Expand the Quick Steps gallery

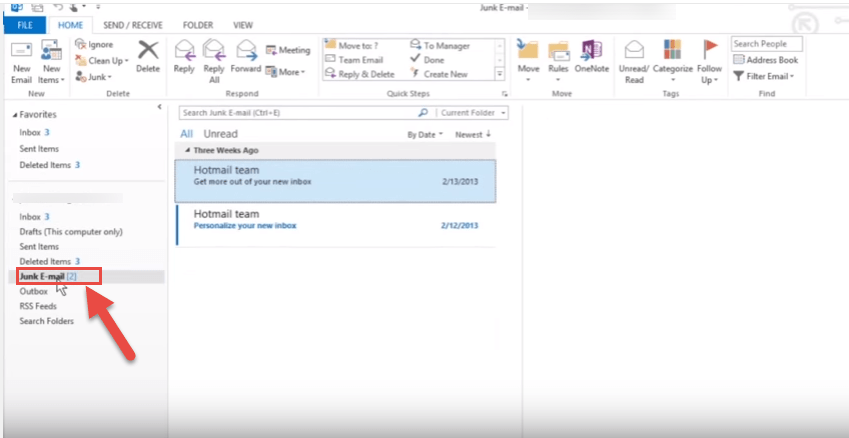click(500, 74)
